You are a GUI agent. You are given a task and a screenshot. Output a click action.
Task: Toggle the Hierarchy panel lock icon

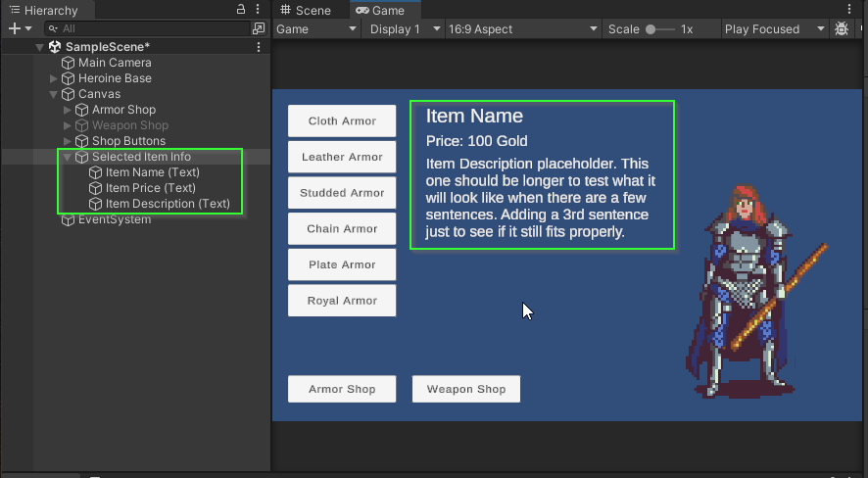242,10
